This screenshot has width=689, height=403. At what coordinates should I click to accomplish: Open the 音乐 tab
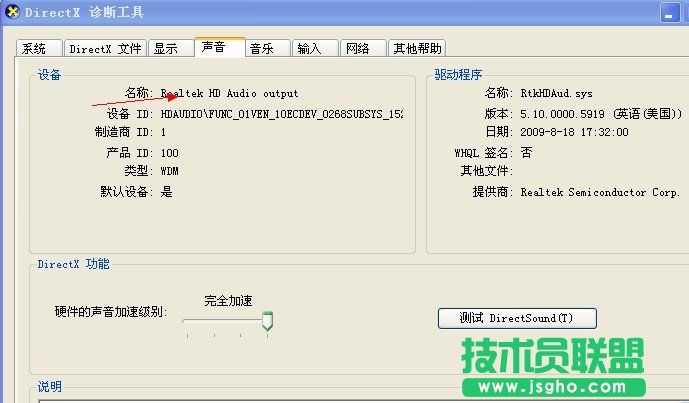pyautogui.click(x=268, y=48)
